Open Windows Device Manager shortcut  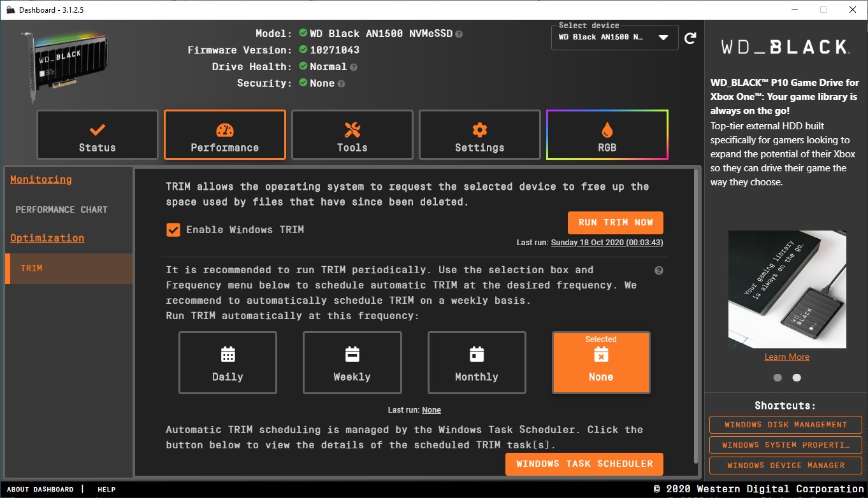tap(786, 466)
